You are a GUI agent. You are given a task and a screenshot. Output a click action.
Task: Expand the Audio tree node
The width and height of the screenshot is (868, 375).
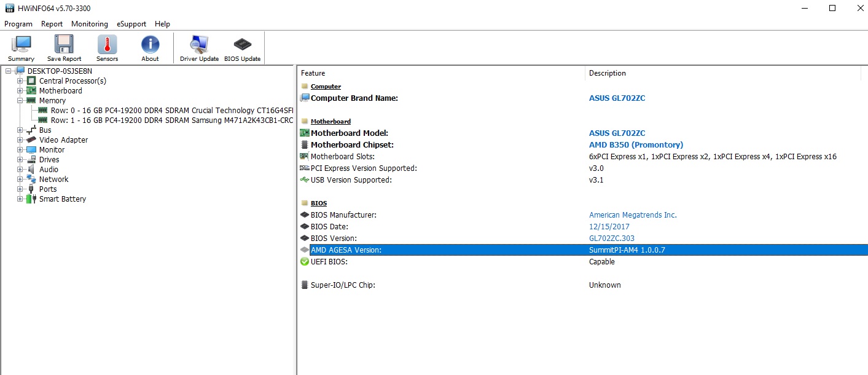20,170
